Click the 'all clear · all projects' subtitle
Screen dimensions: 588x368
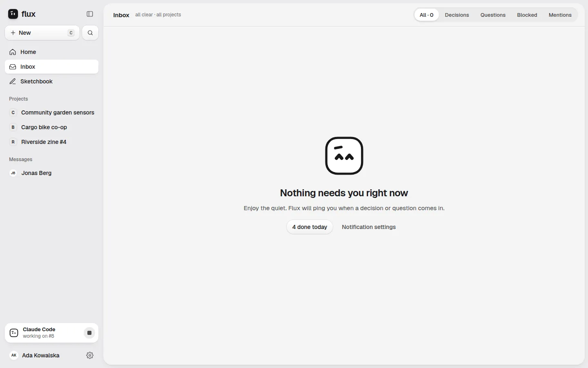(158, 15)
